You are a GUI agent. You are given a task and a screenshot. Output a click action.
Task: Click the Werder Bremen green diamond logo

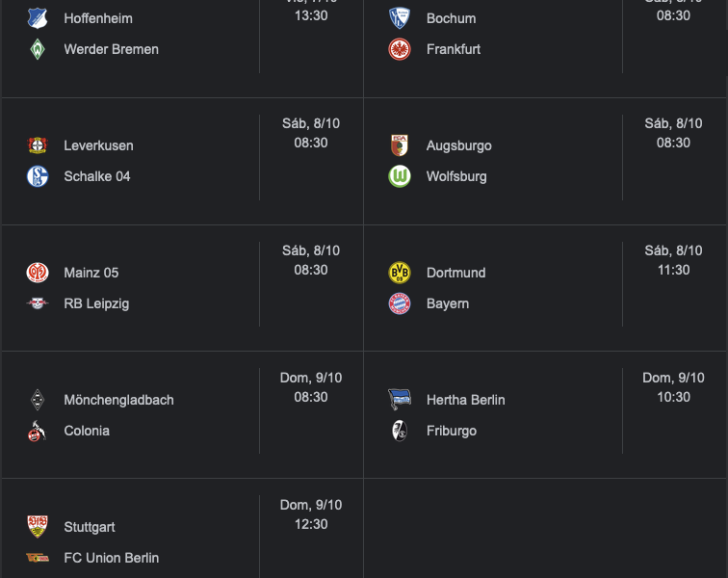tap(38, 49)
